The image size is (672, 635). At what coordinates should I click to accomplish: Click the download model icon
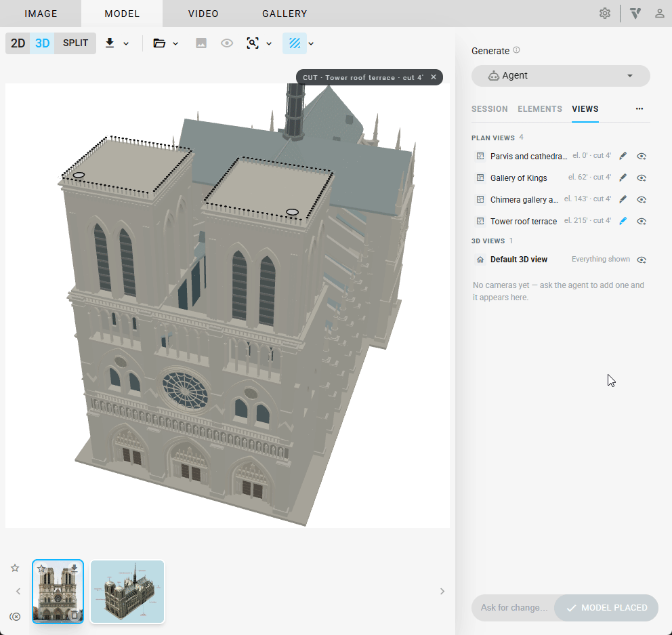pos(110,43)
